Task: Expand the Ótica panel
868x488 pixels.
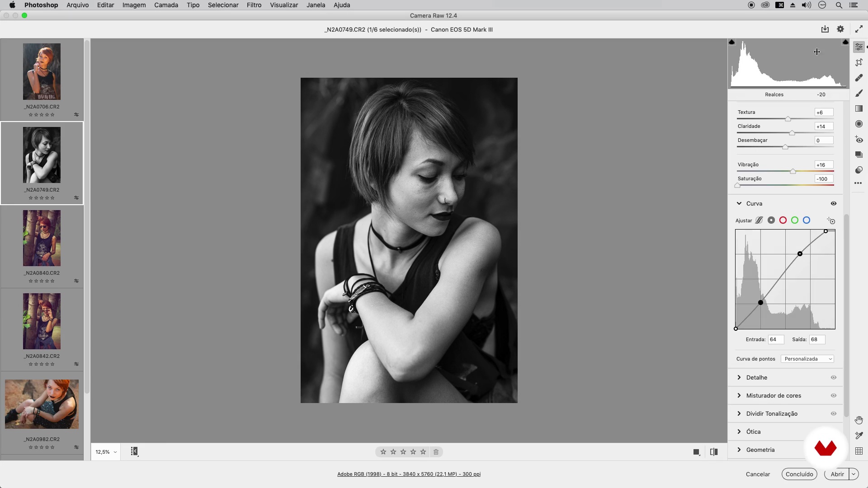Action: click(739, 432)
